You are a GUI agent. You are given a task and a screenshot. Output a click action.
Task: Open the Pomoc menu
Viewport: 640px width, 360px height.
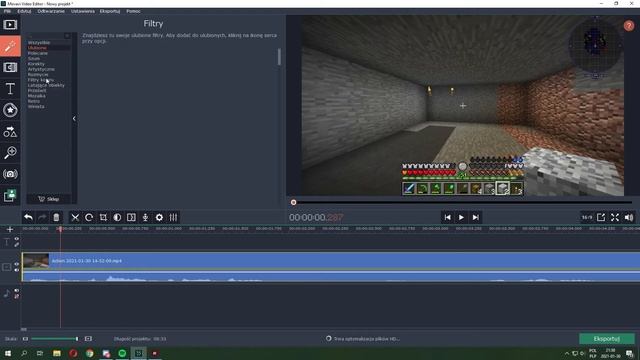[133, 11]
